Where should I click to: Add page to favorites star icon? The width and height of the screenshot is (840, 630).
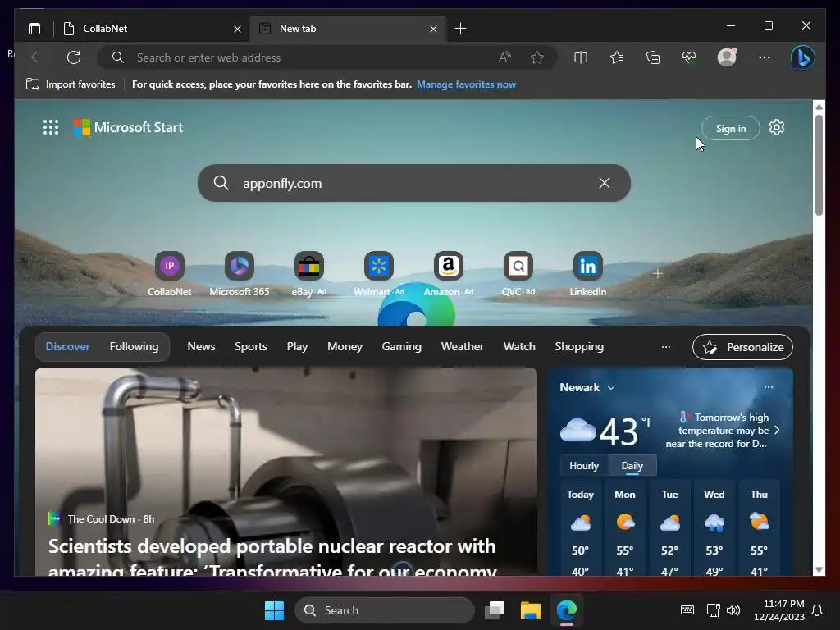pyautogui.click(x=537, y=57)
